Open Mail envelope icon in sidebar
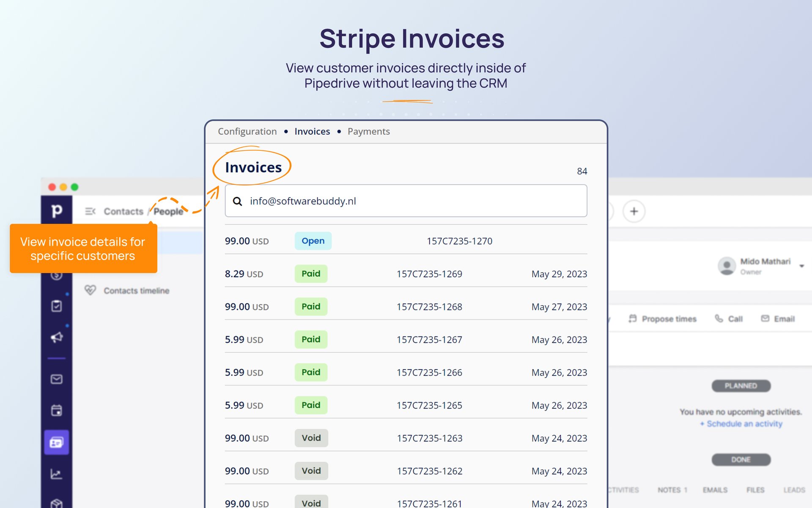 pyautogui.click(x=56, y=379)
